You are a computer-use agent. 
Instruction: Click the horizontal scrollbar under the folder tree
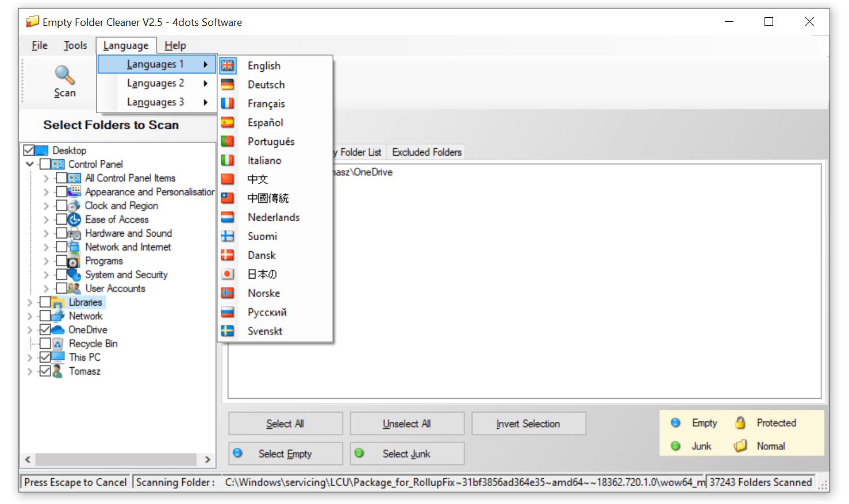point(117,460)
